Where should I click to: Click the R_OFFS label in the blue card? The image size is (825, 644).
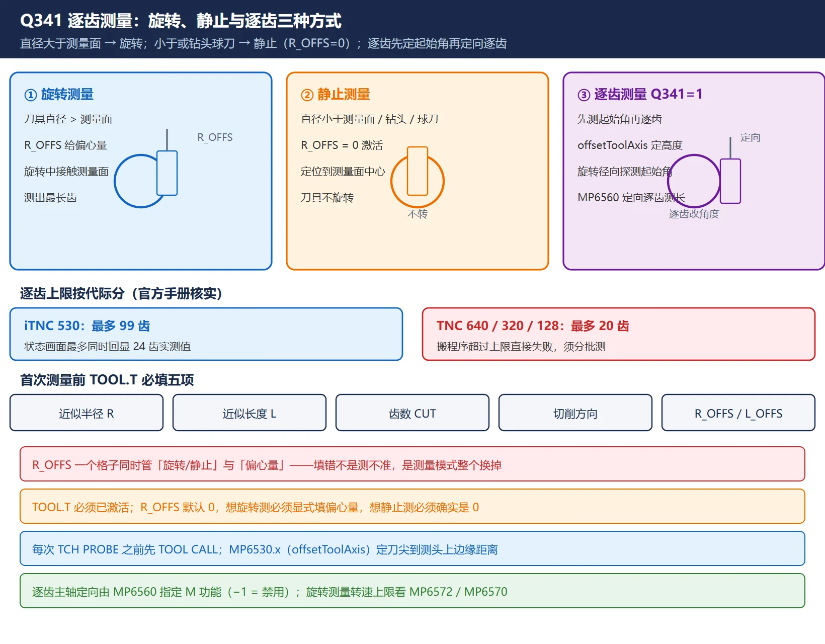pos(215,137)
